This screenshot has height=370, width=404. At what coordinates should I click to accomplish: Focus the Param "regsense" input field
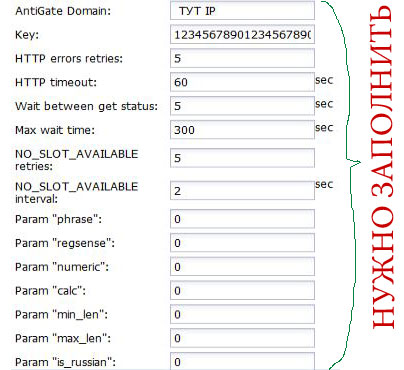[242, 243]
